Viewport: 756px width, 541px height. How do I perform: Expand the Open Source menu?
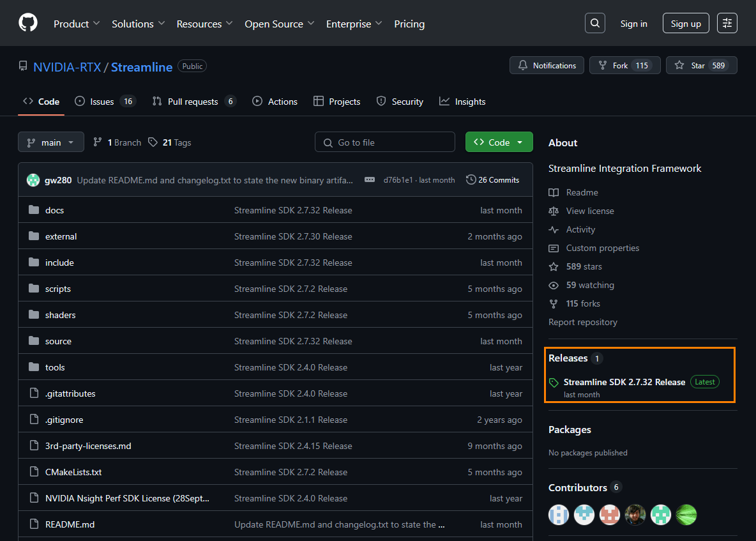click(x=280, y=24)
